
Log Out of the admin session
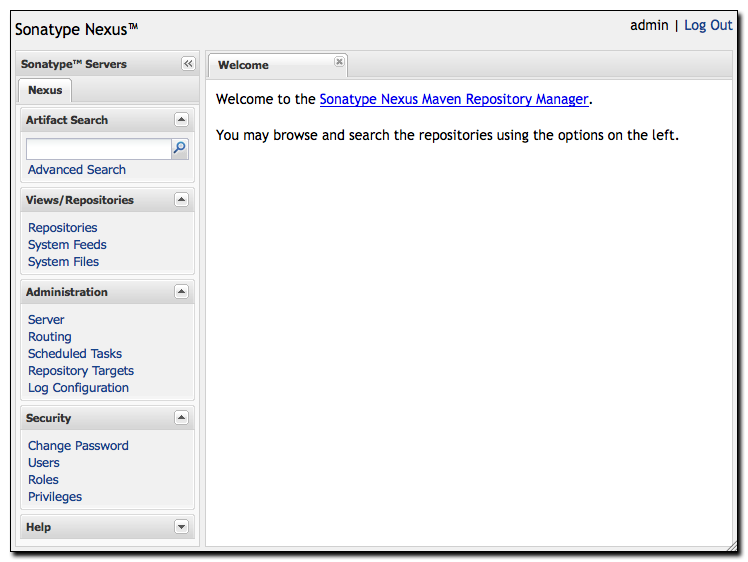(708, 25)
